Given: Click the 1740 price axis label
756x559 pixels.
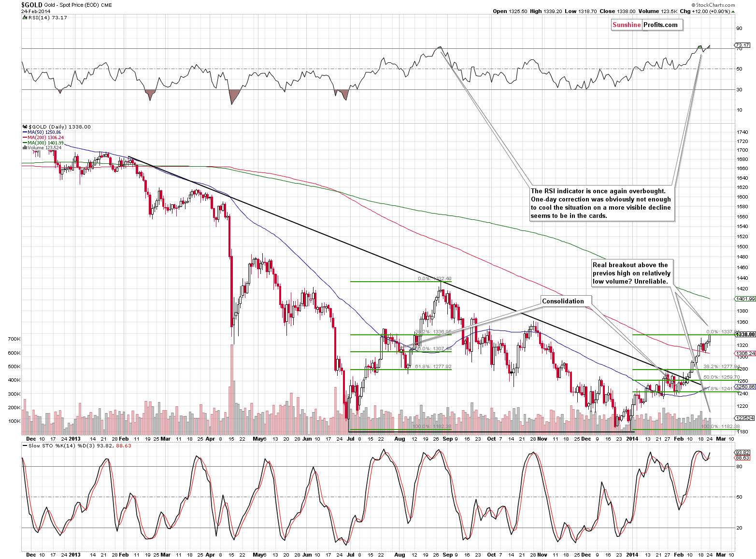Looking at the screenshot, I should 742,132.
